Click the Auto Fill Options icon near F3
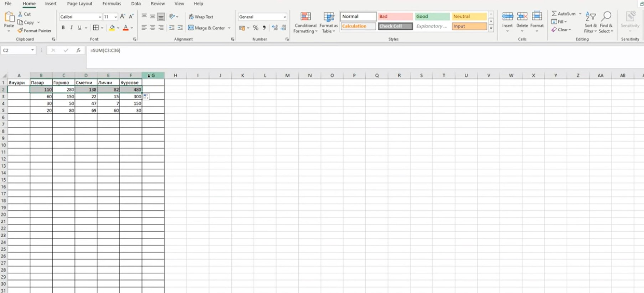This screenshot has width=644, height=293. (x=146, y=97)
